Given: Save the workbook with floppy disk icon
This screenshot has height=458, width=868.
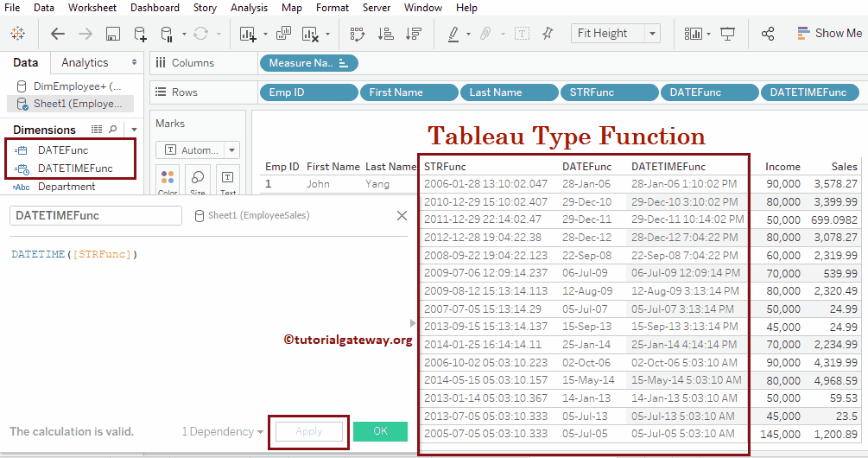Looking at the screenshot, I should click(113, 35).
